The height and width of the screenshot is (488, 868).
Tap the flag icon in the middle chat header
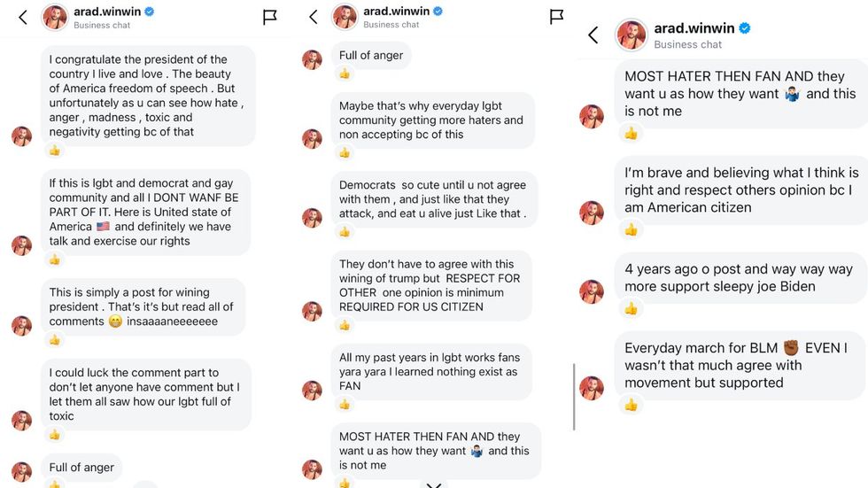tap(557, 17)
